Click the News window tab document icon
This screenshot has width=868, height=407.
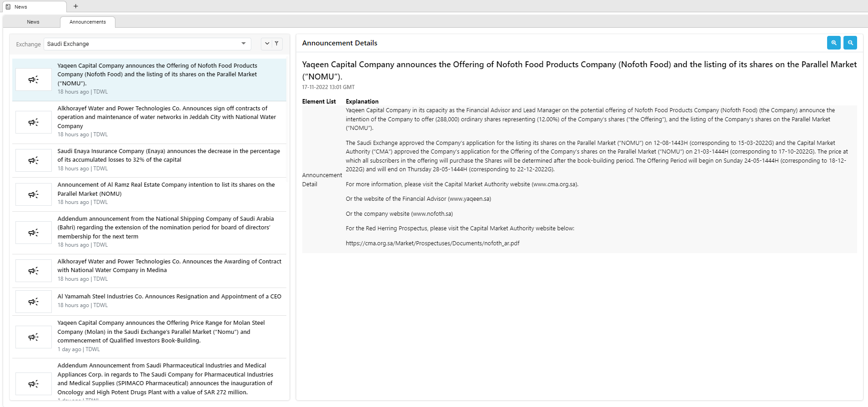coord(8,7)
